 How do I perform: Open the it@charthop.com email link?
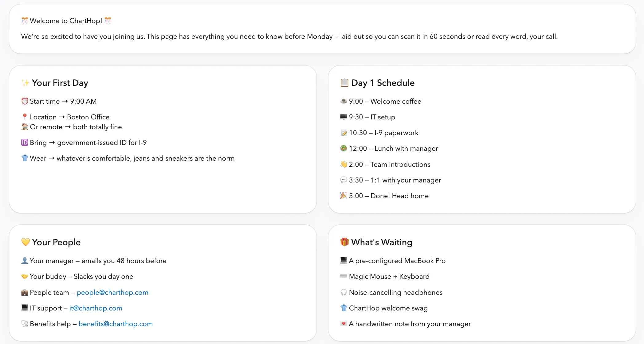click(x=96, y=308)
